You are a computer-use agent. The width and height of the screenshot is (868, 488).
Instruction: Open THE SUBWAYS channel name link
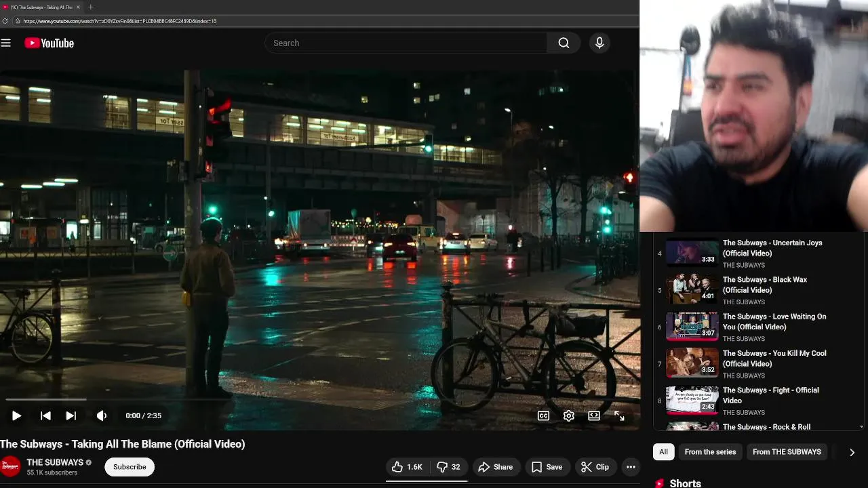[55, 462]
